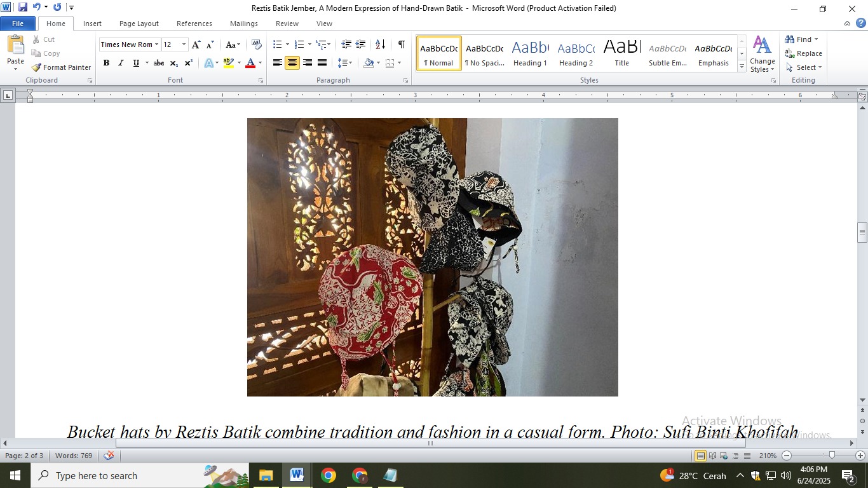Apply text highlight color
This screenshot has width=868, height=488.
(x=229, y=63)
